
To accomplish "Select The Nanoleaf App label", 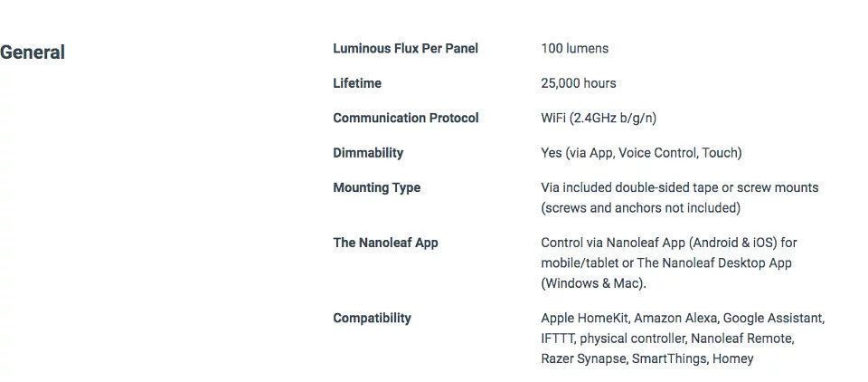I will pyautogui.click(x=385, y=243).
